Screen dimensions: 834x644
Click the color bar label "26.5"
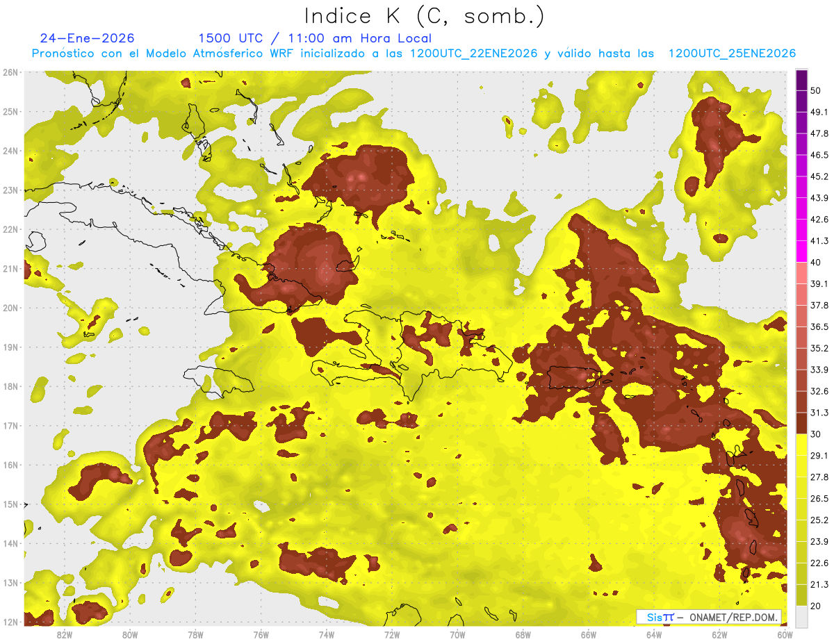click(x=819, y=498)
